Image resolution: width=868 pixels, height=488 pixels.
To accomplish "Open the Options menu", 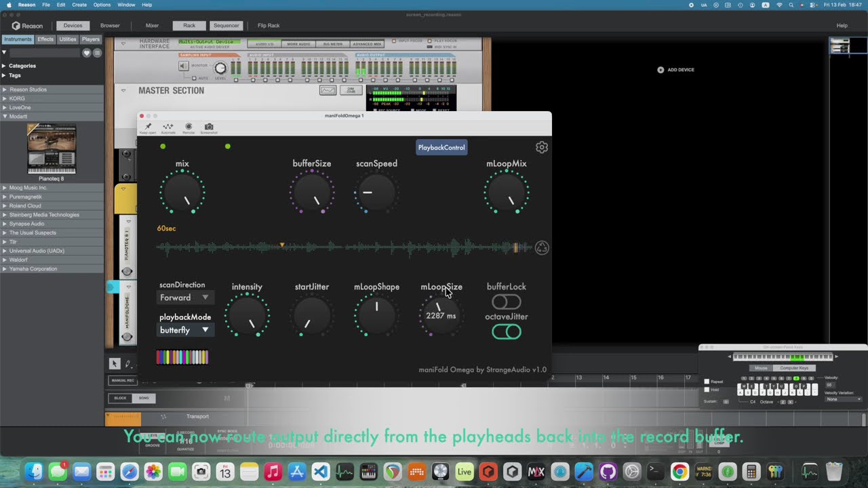I will pyautogui.click(x=102, y=5).
